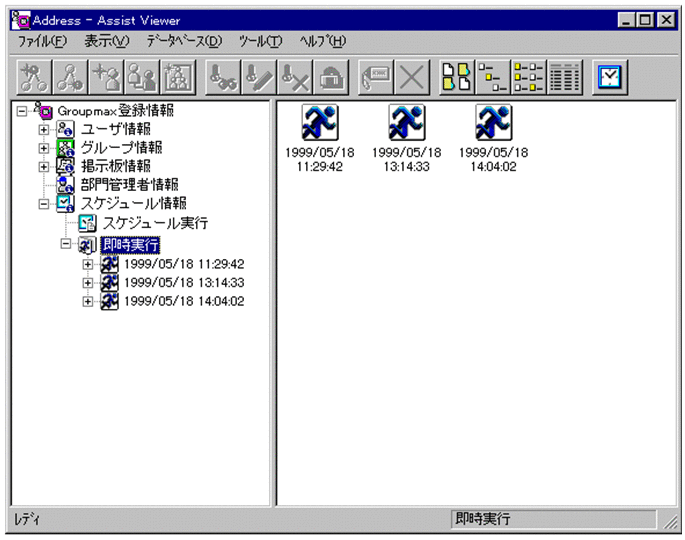
Task: Click the スケジュール実行 tree node icon
Action: [87, 224]
